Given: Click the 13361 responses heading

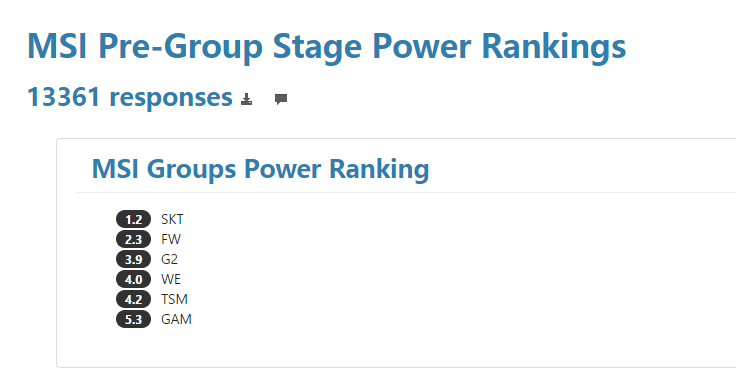Looking at the screenshot, I should 130,97.
